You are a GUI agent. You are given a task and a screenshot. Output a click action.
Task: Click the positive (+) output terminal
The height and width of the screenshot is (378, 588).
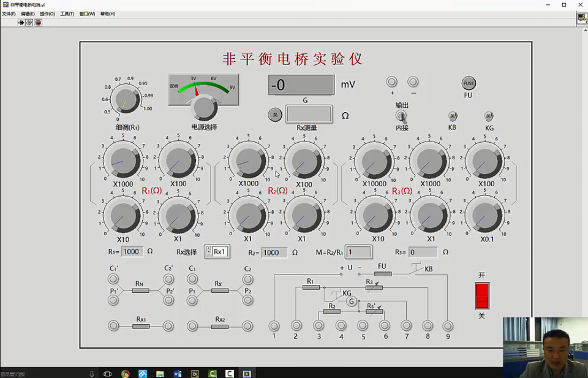point(392,81)
